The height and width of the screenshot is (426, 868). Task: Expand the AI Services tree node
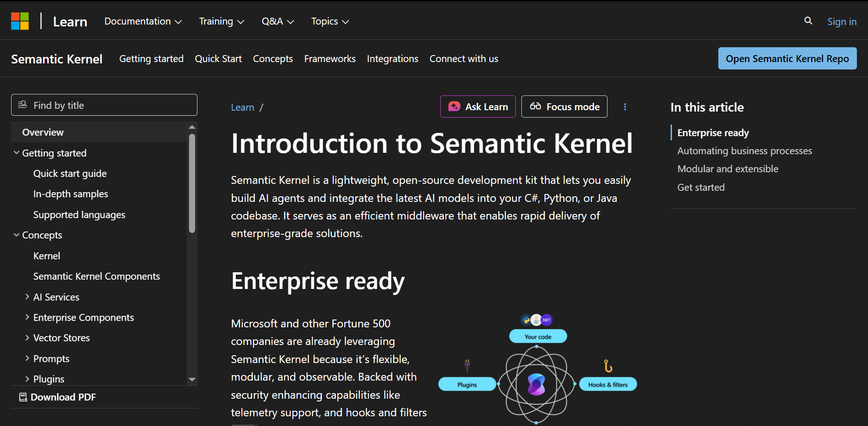pos(27,297)
